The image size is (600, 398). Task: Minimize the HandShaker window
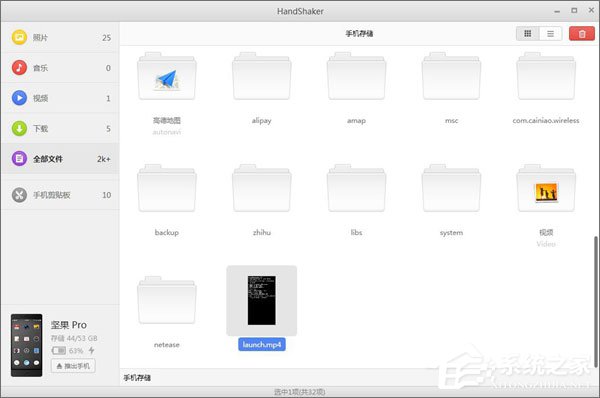(557, 11)
